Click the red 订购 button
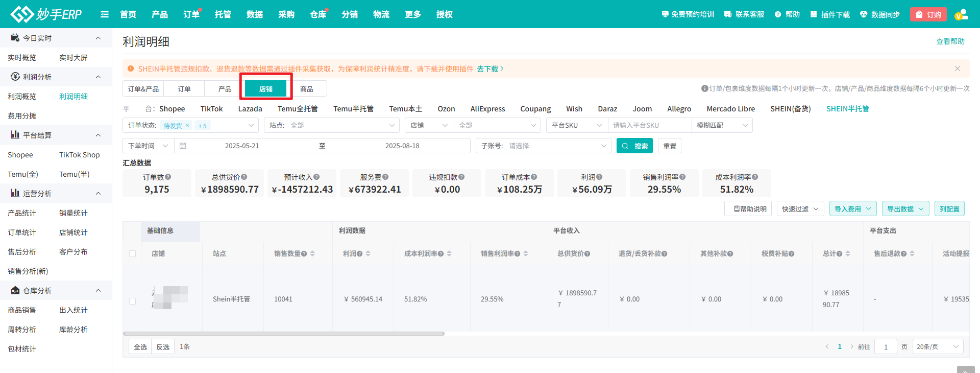The width and height of the screenshot is (980, 373). (x=928, y=14)
